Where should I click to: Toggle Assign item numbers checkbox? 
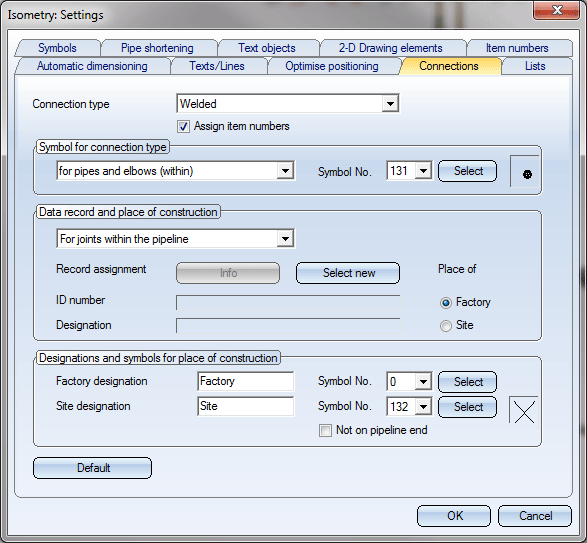pos(183,127)
